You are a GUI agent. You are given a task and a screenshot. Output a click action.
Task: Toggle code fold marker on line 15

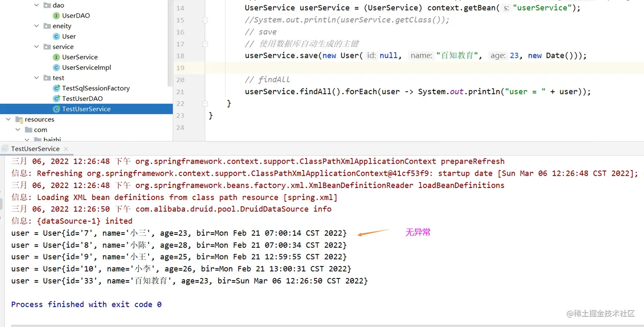click(x=205, y=20)
